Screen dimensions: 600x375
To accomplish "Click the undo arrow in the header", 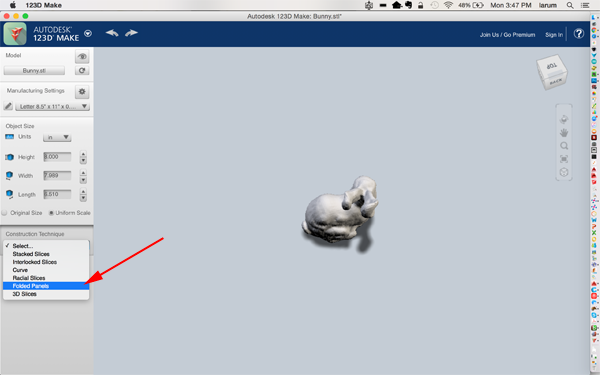I will click(x=112, y=33).
